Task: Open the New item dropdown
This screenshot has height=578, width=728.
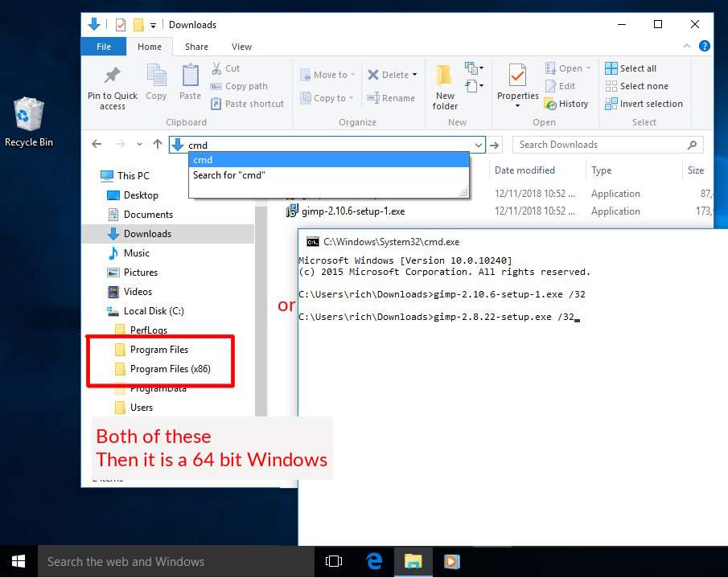Action: (474, 68)
